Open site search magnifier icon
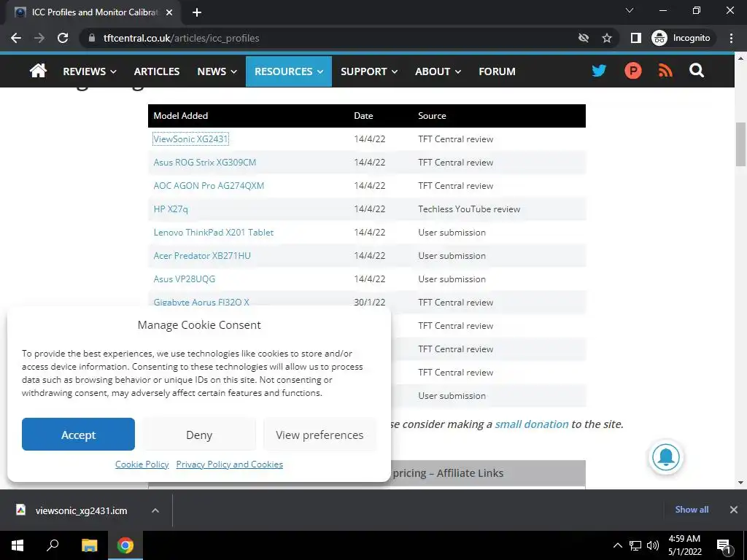Viewport: 747px width, 560px height. point(697,71)
